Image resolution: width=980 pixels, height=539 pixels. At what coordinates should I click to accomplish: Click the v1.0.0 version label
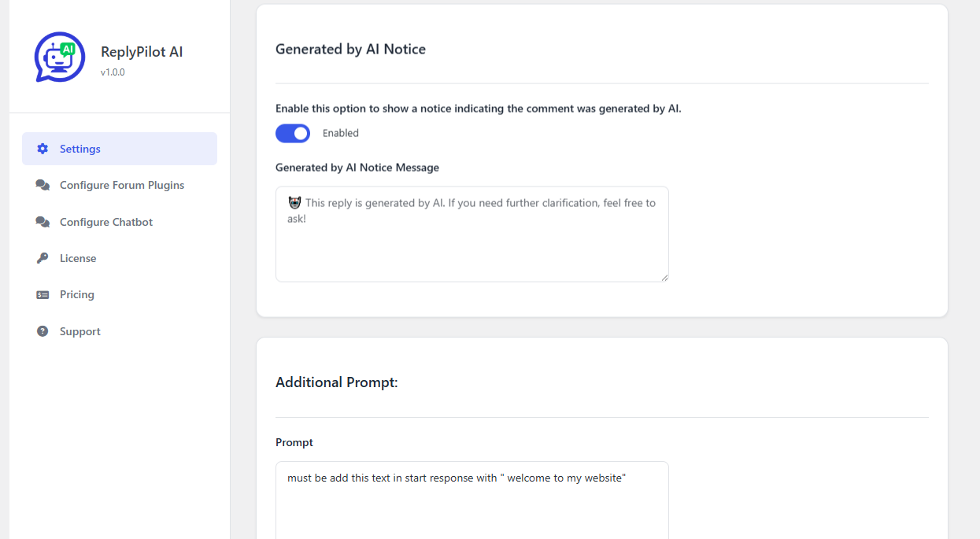[x=113, y=72]
